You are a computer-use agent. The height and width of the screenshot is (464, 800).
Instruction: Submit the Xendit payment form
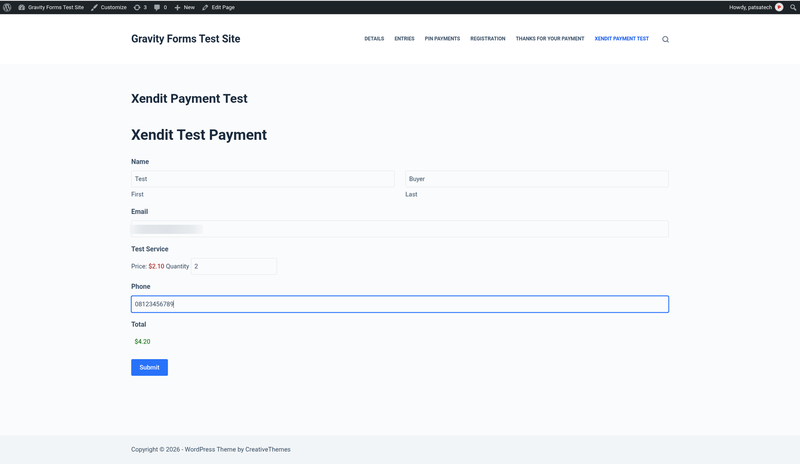149,368
